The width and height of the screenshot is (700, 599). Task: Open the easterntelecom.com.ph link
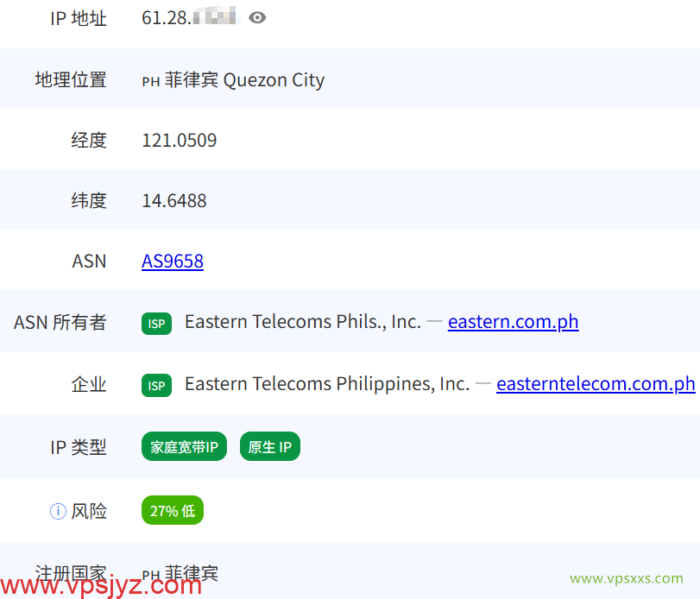(596, 384)
